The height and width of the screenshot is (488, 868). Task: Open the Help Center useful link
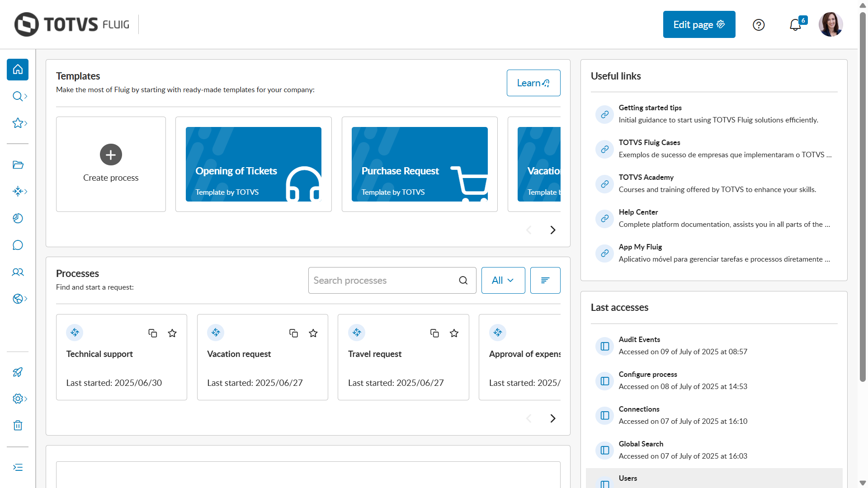pyautogui.click(x=638, y=212)
